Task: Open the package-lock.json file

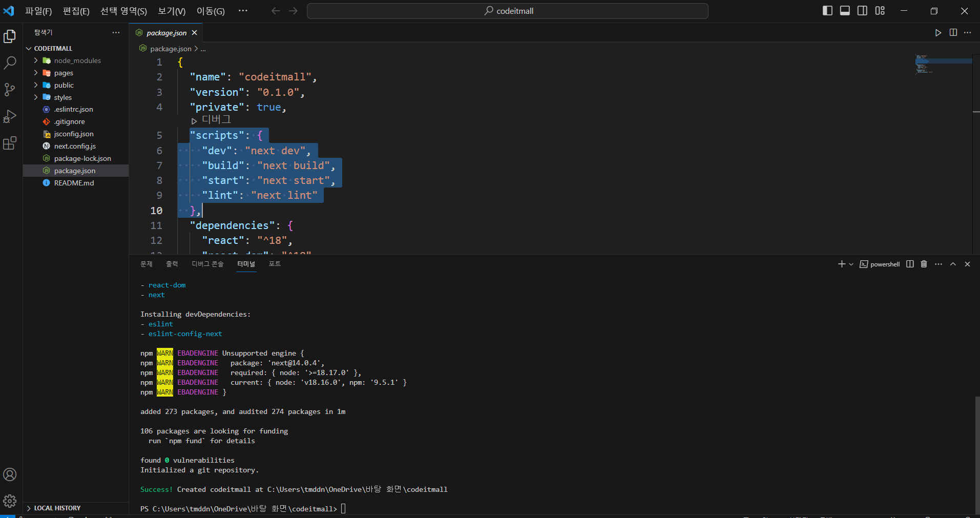Action: [x=76, y=158]
